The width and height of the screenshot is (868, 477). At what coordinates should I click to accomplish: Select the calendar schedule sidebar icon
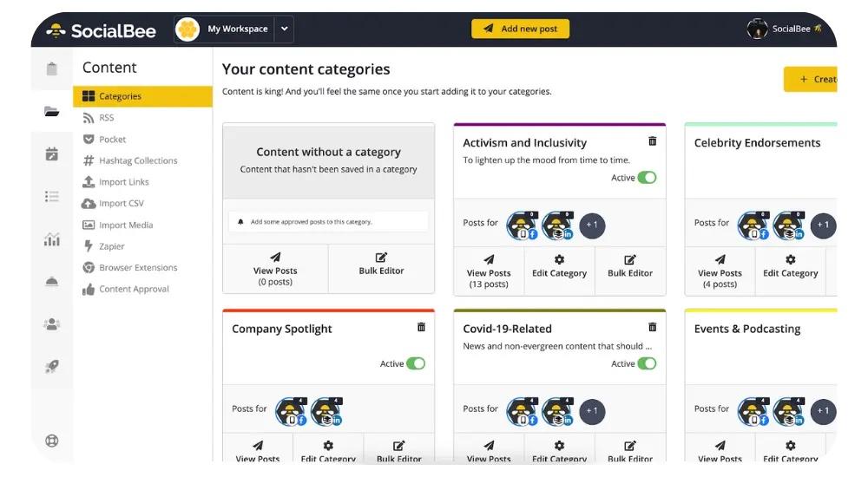coord(52,154)
